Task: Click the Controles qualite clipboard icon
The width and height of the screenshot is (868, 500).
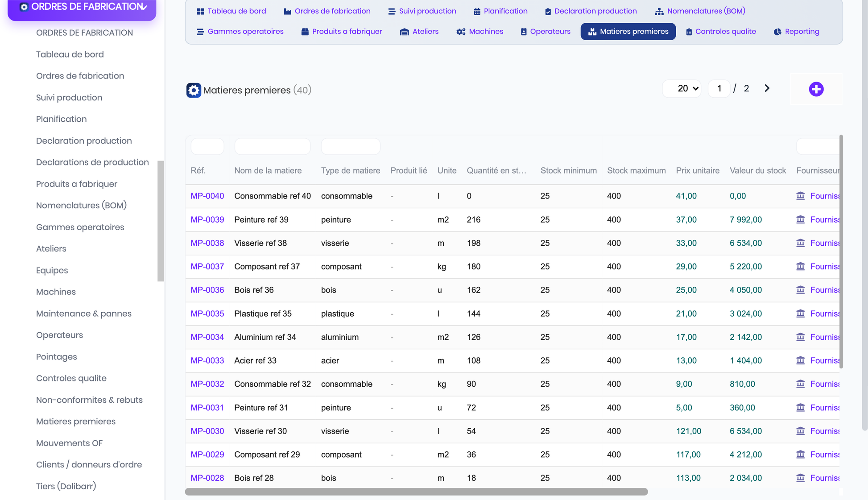Action: tap(689, 32)
